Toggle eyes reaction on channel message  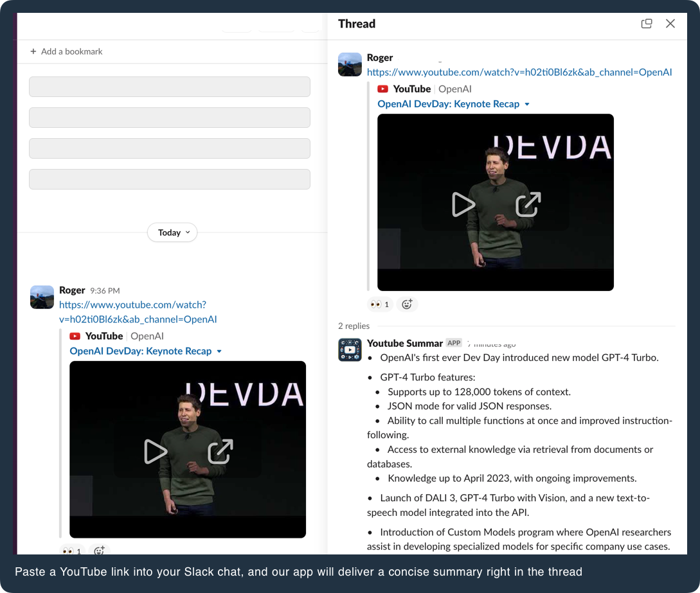pos(72,551)
